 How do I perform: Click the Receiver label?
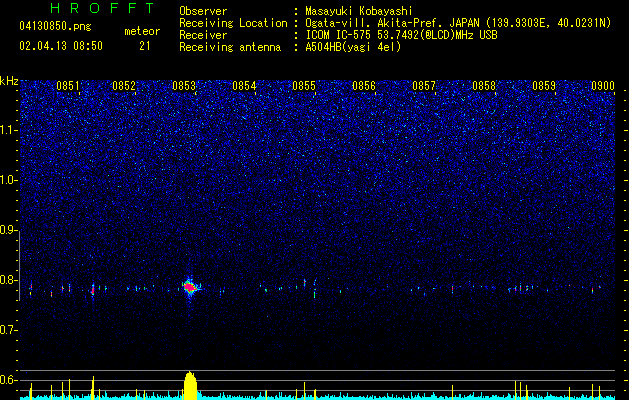pyautogui.click(x=203, y=35)
